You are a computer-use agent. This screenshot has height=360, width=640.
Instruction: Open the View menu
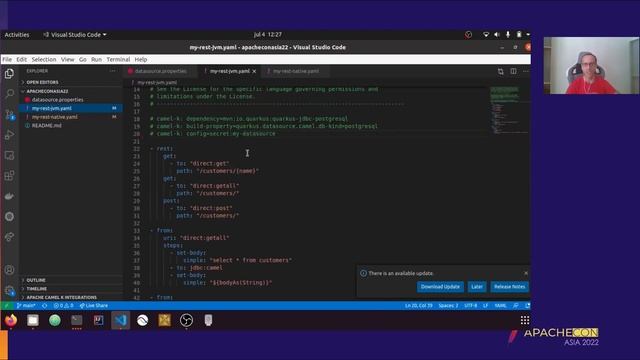click(67, 60)
